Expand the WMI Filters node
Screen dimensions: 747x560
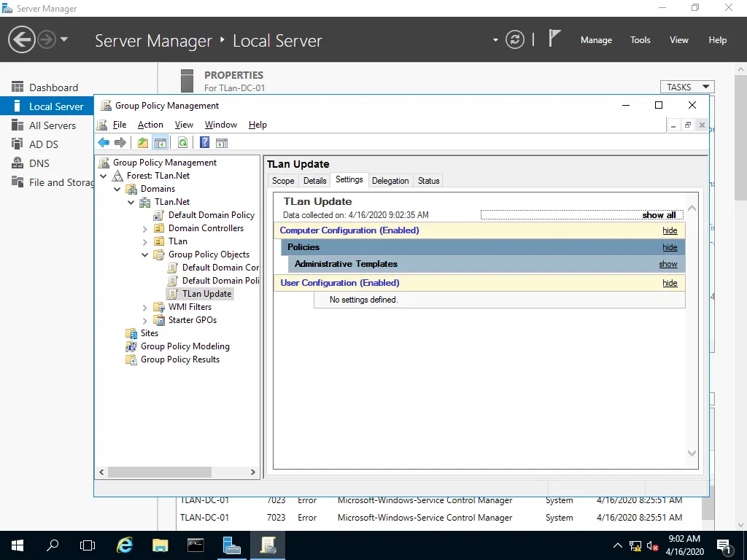pyautogui.click(x=145, y=308)
